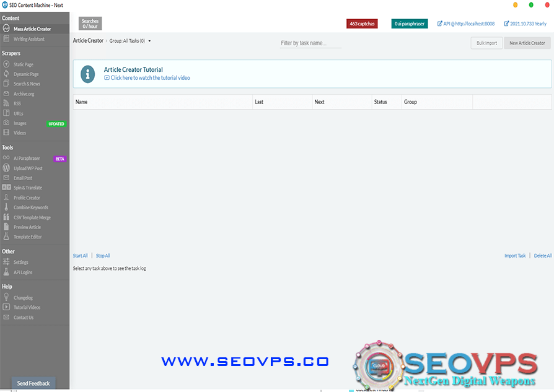Click the Spin & Translate icon

pyautogui.click(x=6, y=187)
